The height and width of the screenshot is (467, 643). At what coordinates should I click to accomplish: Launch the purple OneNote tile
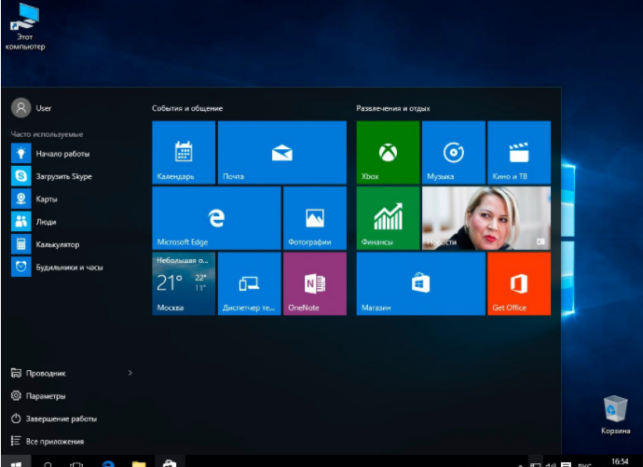pos(315,283)
